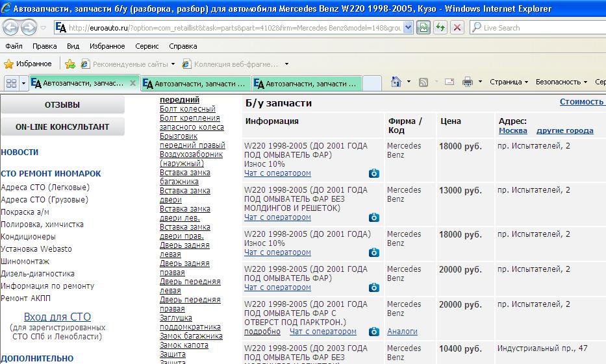This screenshot has width=606, height=364.
Task: Close the first Автозапчасти tab
Action: (x=133, y=83)
